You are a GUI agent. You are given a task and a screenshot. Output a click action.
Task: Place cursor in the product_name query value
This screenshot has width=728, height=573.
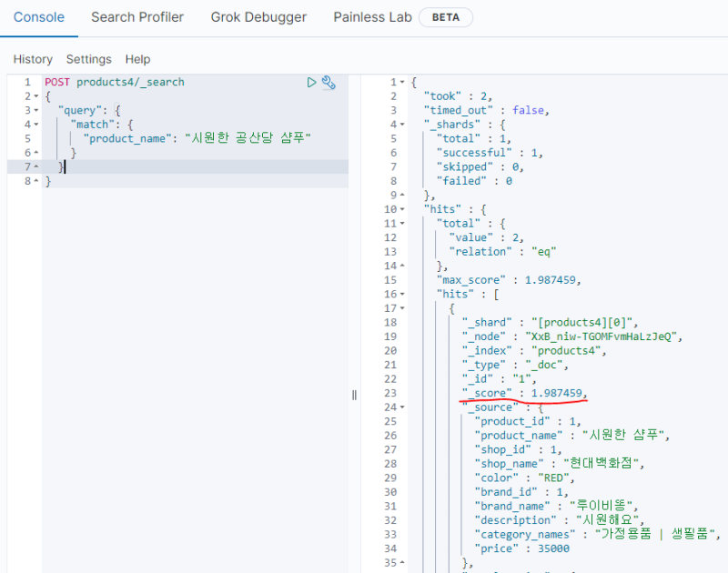248,138
